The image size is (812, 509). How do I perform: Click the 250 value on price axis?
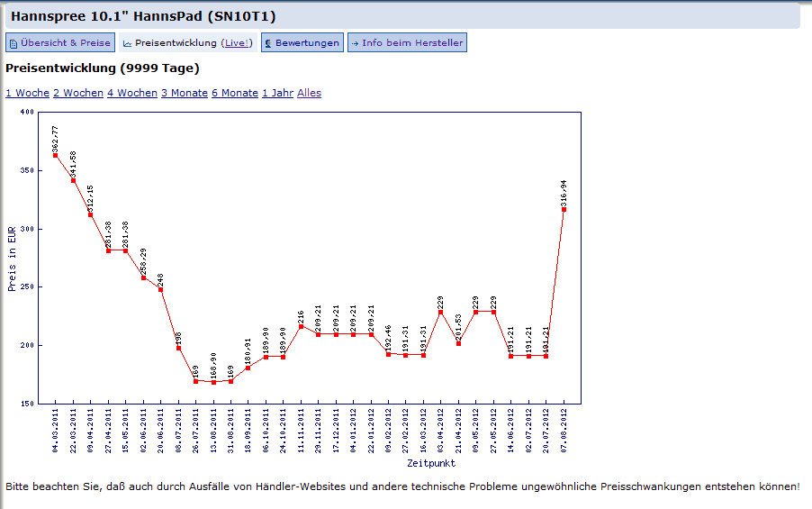[x=27, y=286]
